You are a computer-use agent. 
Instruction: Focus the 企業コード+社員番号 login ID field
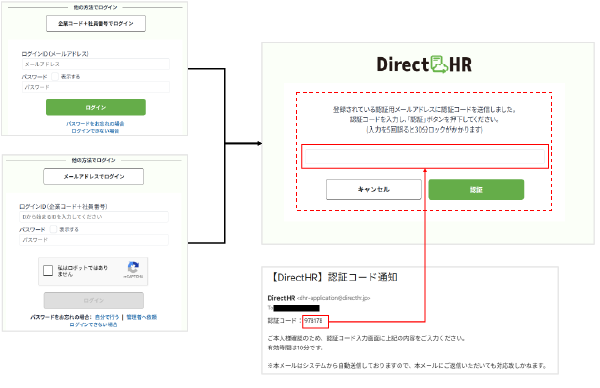tap(94, 217)
